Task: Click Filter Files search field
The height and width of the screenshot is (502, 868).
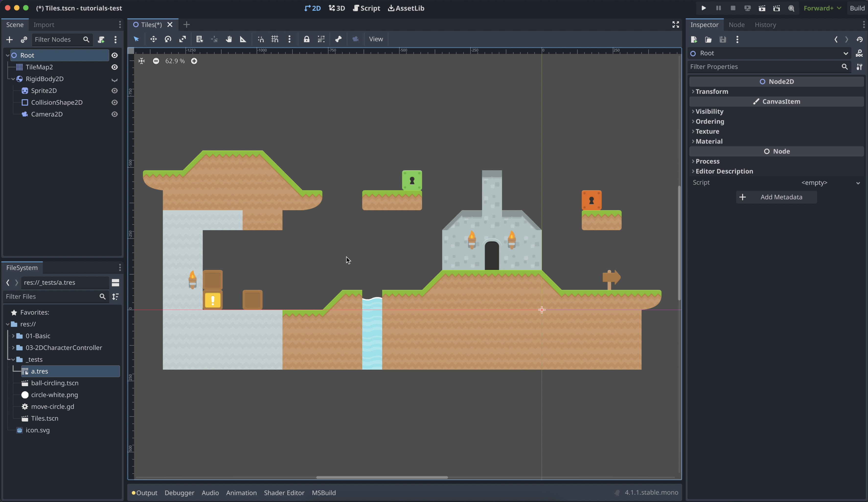Action: [56, 296]
